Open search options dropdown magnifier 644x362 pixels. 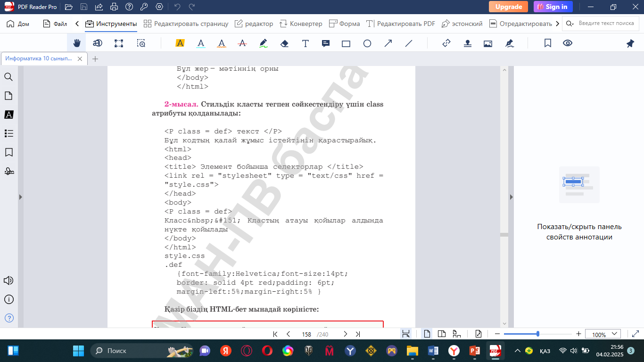pyautogui.click(x=570, y=24)
